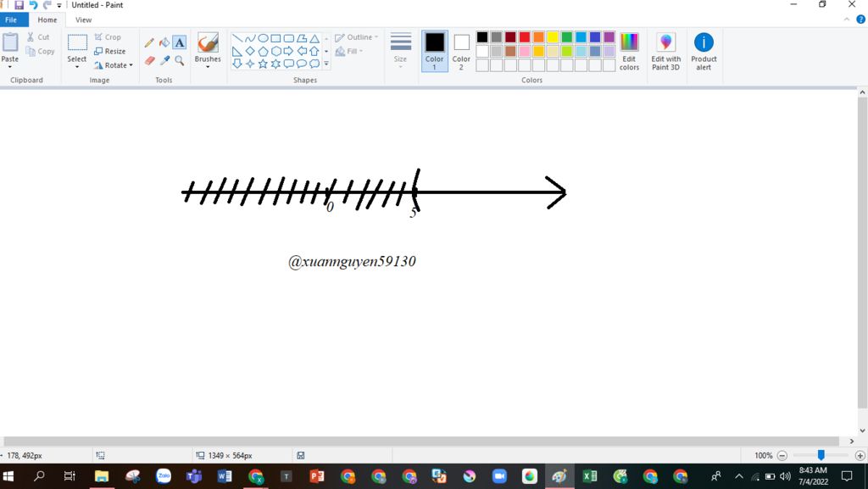868x489 pixels.
Task: Open Excel from the taskbar
Action: point(590,475)
